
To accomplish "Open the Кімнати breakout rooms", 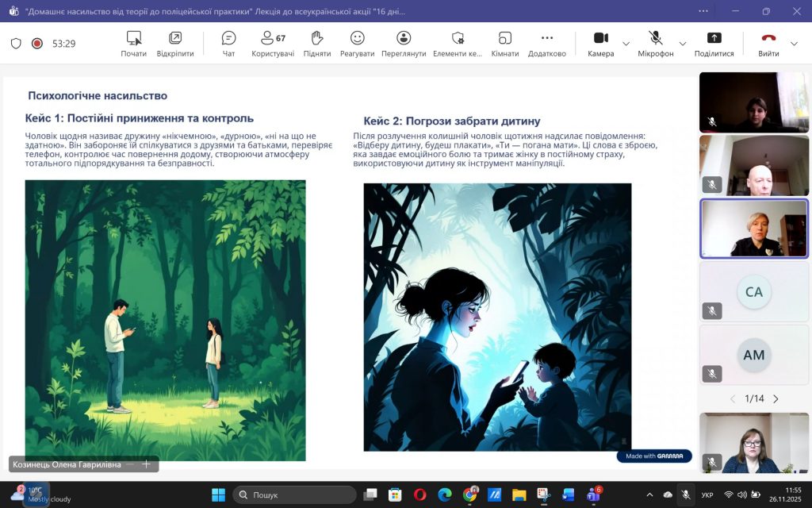I will (504, 43).
